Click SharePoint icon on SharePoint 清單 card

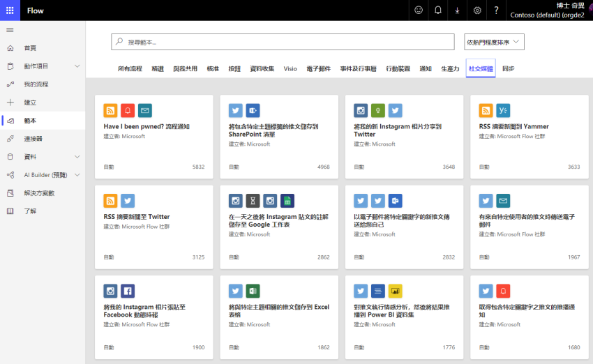pos(253,110)
